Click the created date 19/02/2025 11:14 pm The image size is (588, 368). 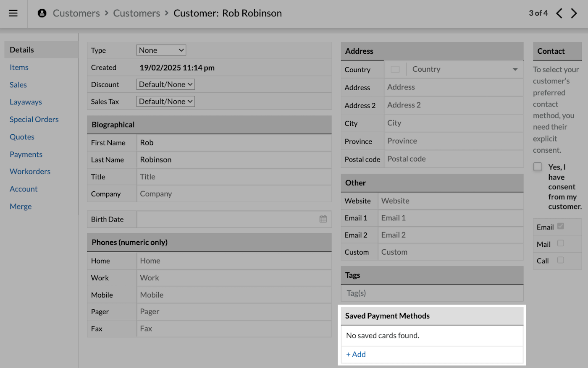pyautogui.click(x=177, y=68)
